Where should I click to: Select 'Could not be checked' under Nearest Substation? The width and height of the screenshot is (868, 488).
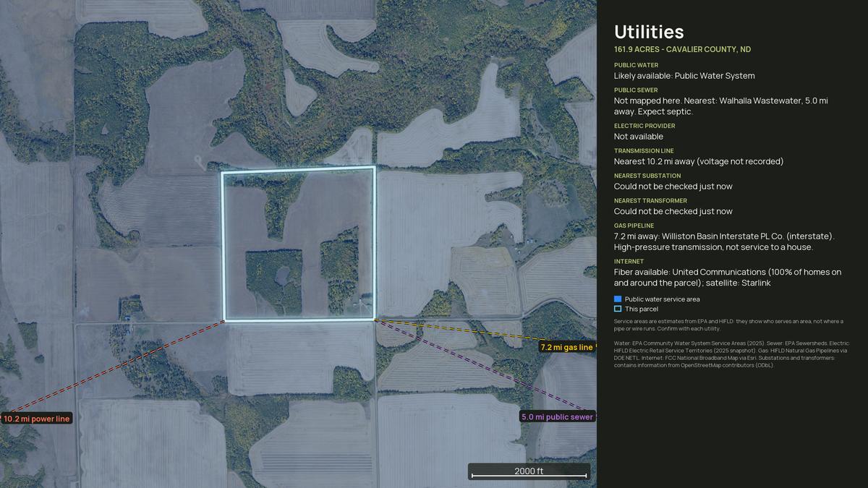click(x=673, y=187)
